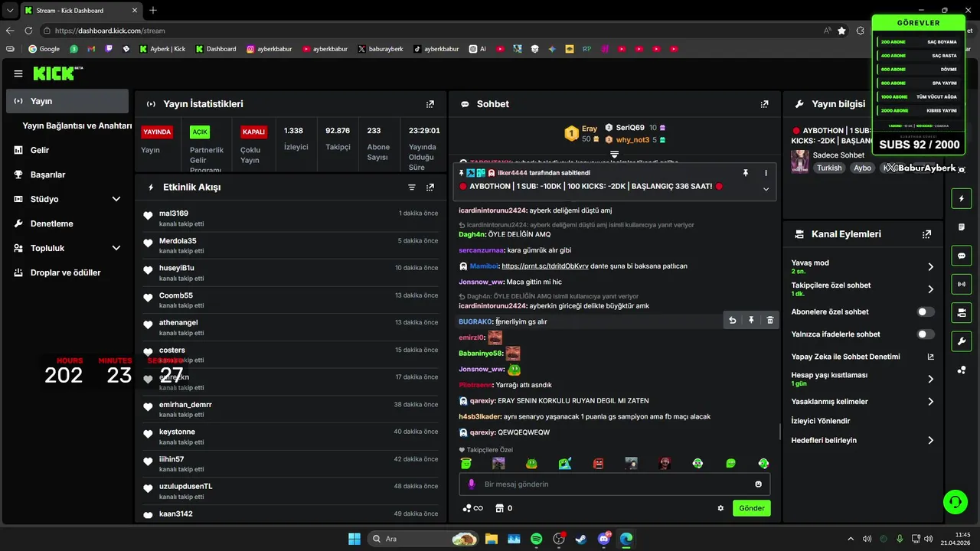Open the green support headset button
Screen dimensions: 980x551
(x=955, y=502)
